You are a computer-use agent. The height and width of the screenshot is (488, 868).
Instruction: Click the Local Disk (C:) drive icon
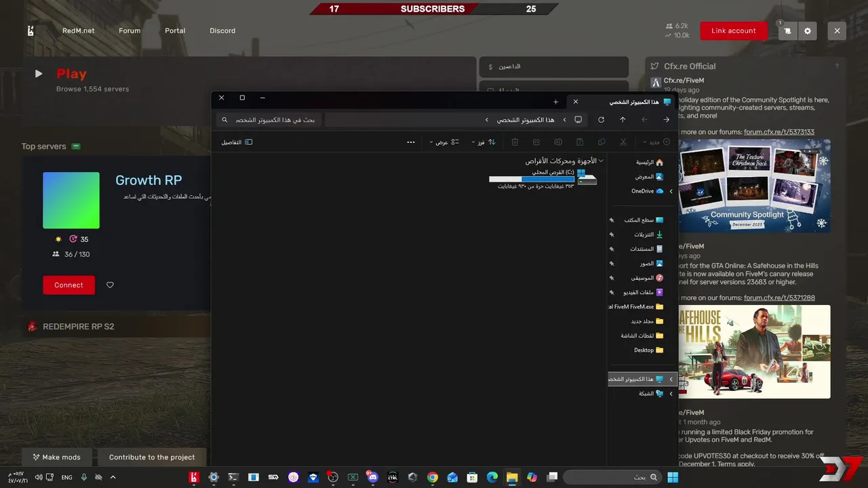[587, 179]
